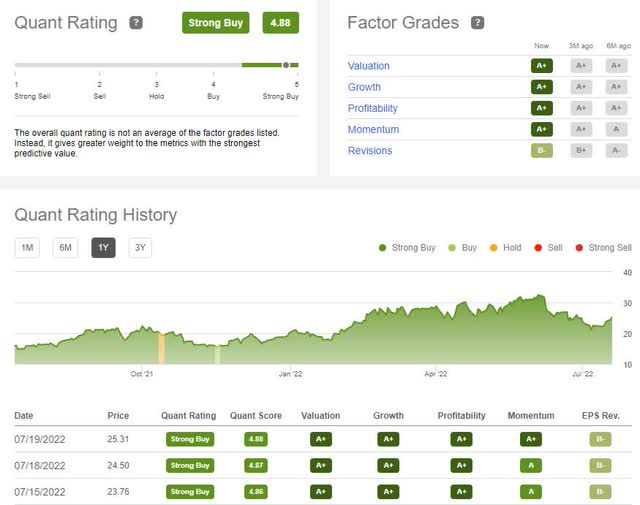Toggle Buy legend series
640x505 pixels.
[462, 248]
